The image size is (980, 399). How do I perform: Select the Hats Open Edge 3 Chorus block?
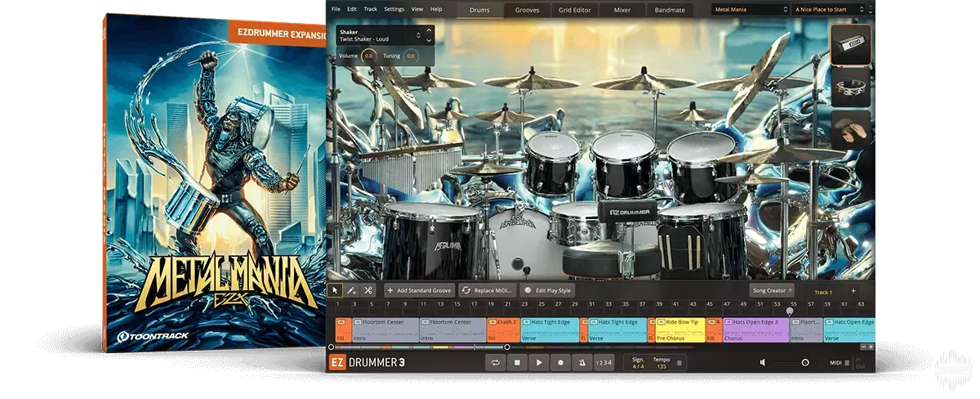click(756, 330)
